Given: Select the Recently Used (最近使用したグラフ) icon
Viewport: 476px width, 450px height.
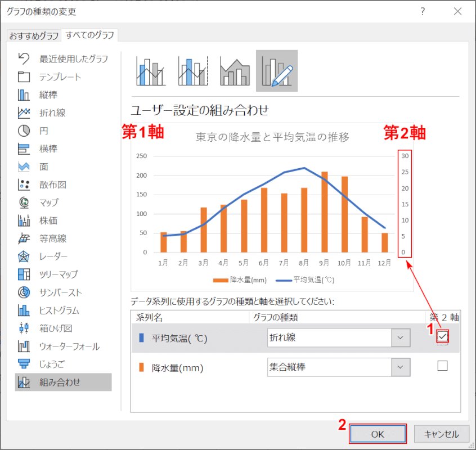Looking at the screenshot, I should tap(24, 58).
